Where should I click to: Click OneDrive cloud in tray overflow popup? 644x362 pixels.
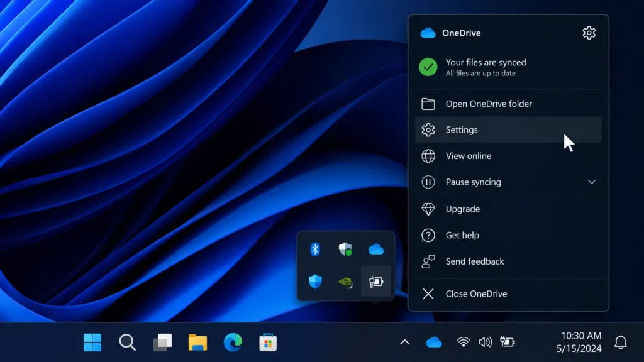pyautogui.click(x=376, y=249)
